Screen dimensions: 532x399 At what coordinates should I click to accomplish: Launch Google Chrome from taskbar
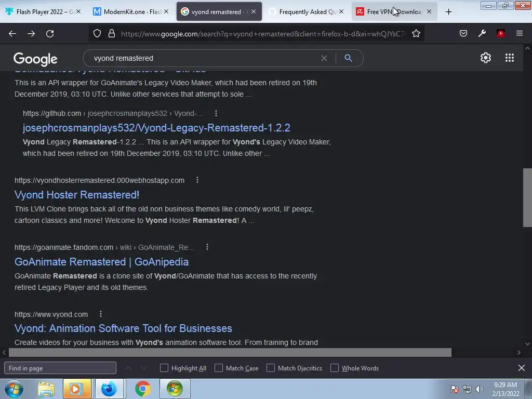(142, 389)
